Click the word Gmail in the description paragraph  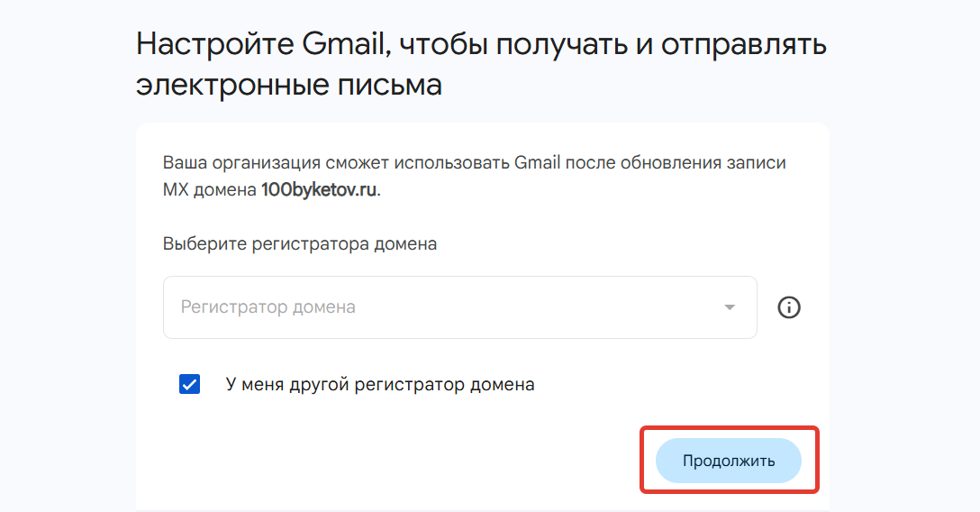pyautogui.click(x=538, y=163)
